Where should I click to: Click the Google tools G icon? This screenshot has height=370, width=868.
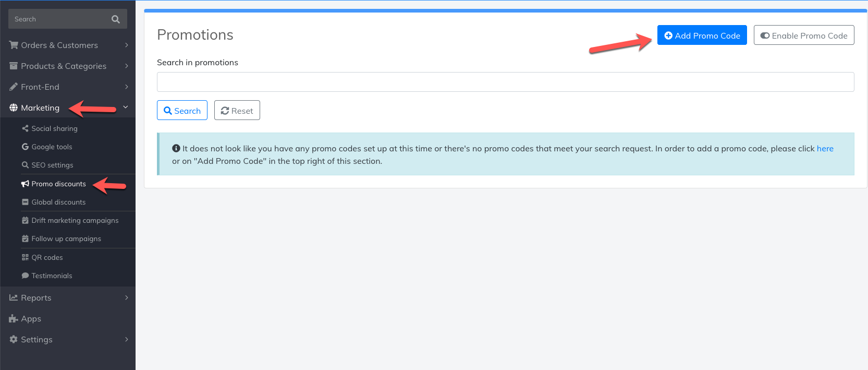tap(25, 147)
